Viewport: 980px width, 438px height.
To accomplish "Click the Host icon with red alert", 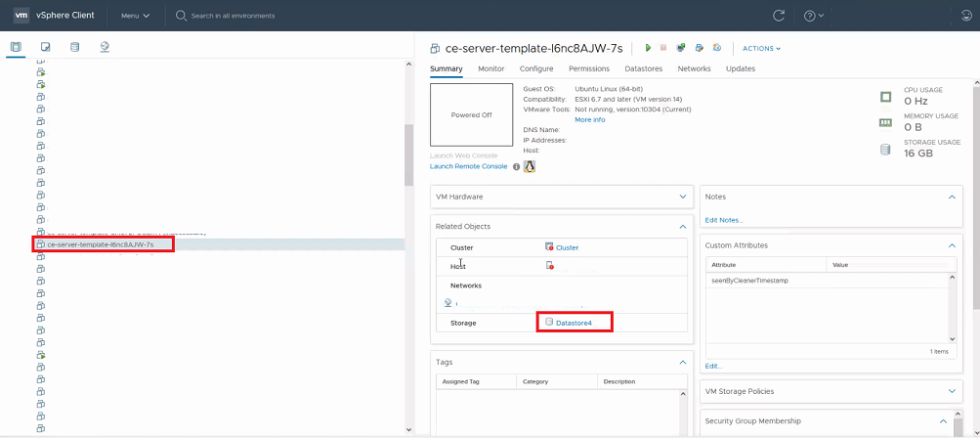I will [x=549, y=266].
